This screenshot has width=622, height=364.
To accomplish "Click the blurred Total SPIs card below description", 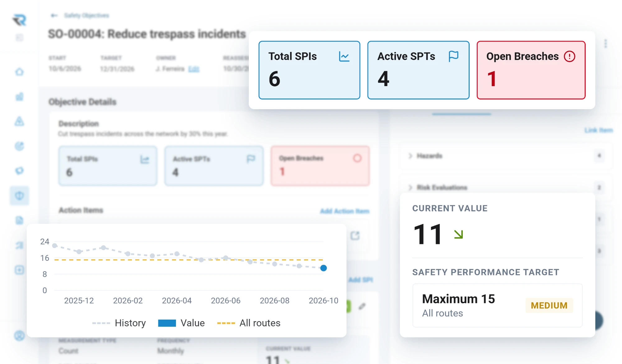I will coord(108,166).
